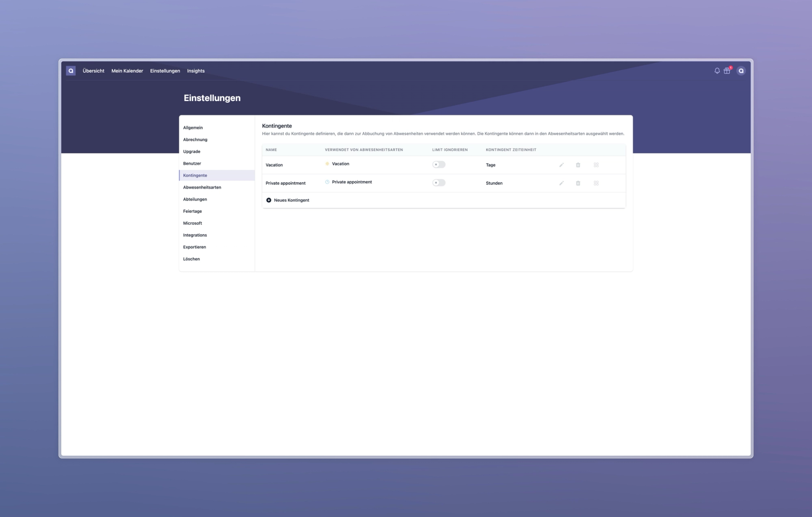812x517 pixels.
Task: Click the Neues Kontingent link
Action: (291, 200)
